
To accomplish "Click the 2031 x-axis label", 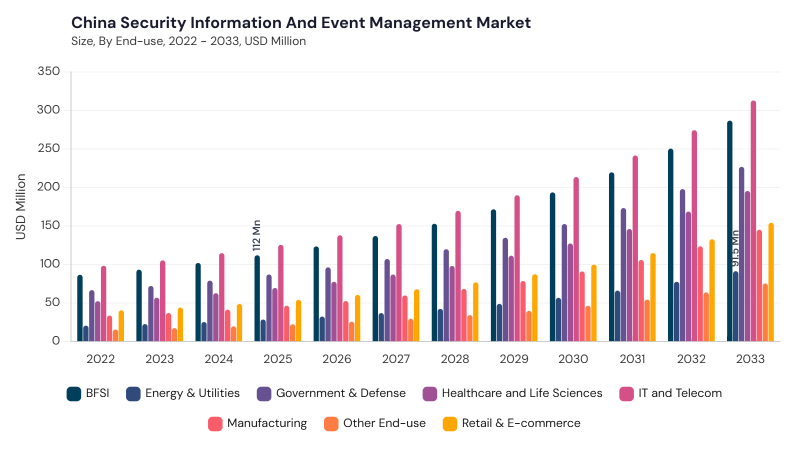I will tap(632, 359).
